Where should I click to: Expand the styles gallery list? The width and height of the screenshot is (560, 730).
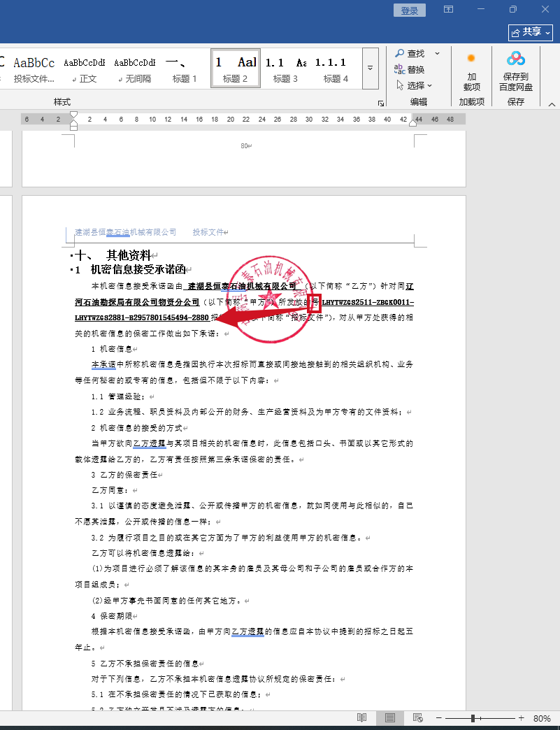pyautogui.click(x=370, y=69)
